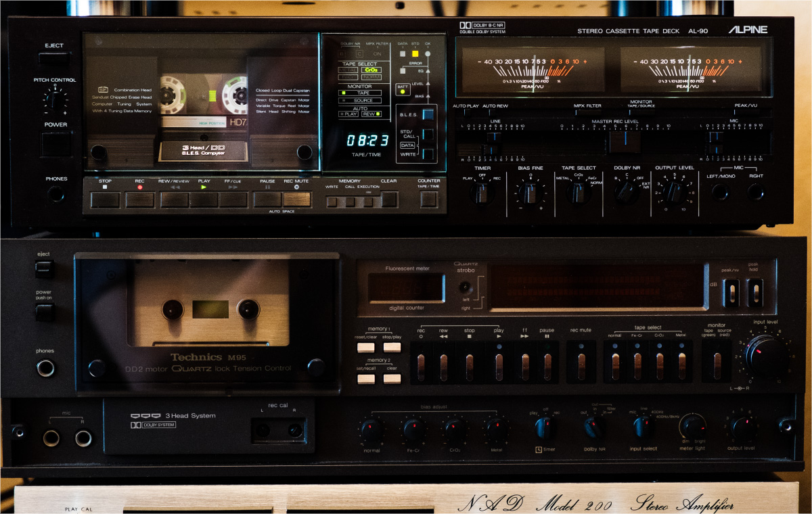
Task: Toggle the Alpine PEAK/VU switch
Action: [746, 113]
